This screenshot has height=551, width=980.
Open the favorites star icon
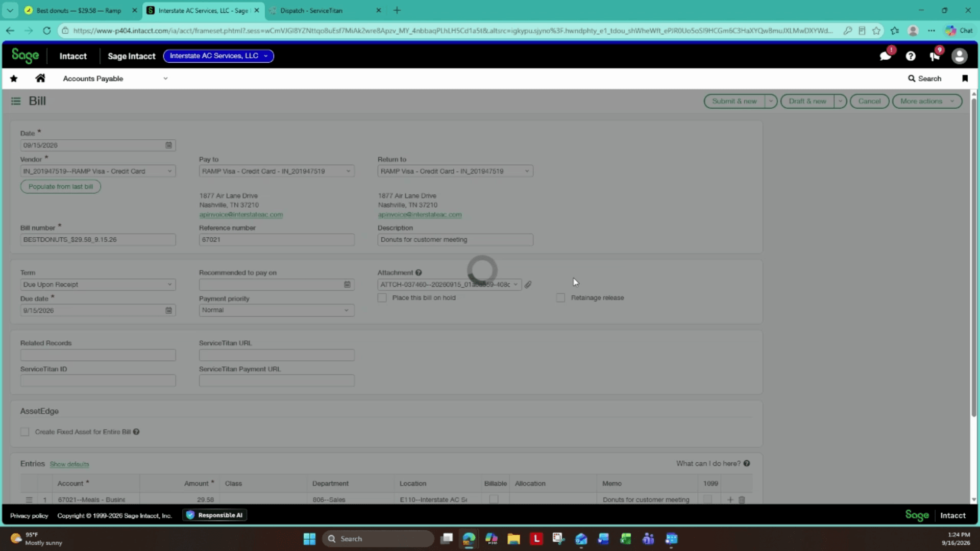[14, 79]
